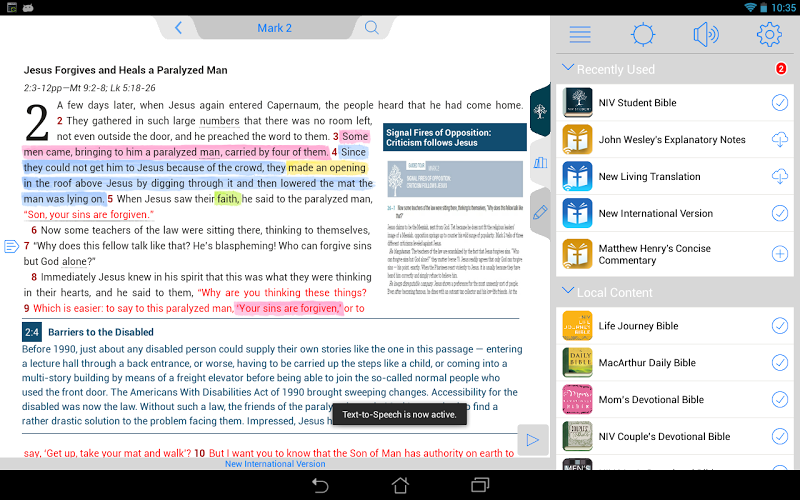The height and width of the screenshot is (500, 800).
Task: Tap the red 2 notification badge
Action: point(781,68)
